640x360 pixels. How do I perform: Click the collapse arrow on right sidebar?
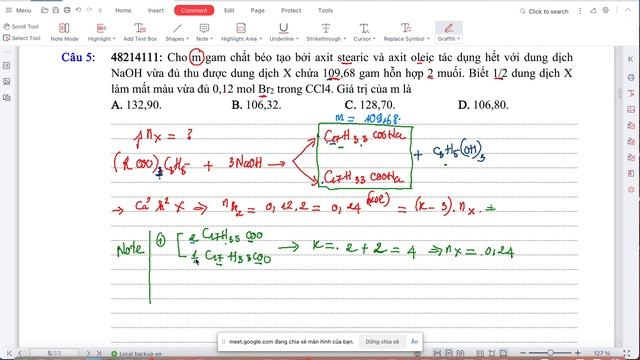tap(631, 59)
